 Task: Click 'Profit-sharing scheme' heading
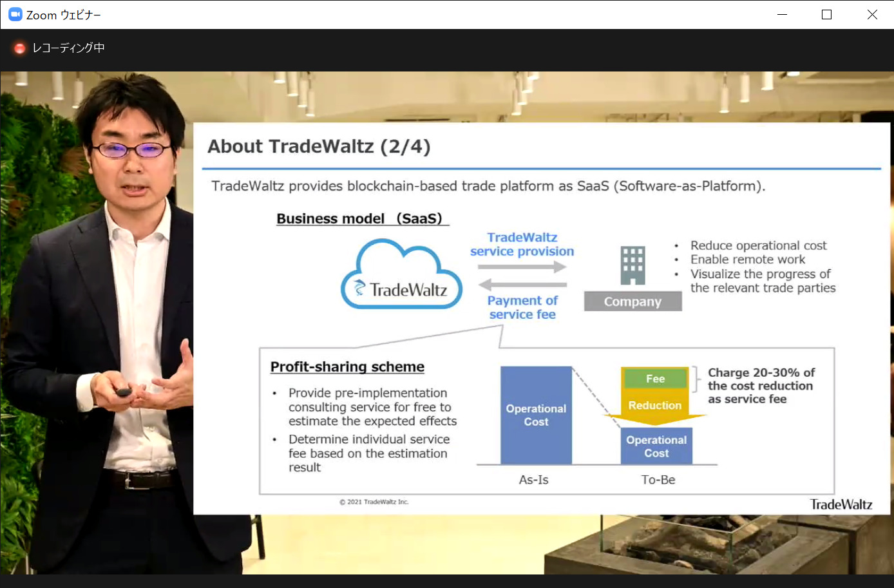click(x=347, y=366)
